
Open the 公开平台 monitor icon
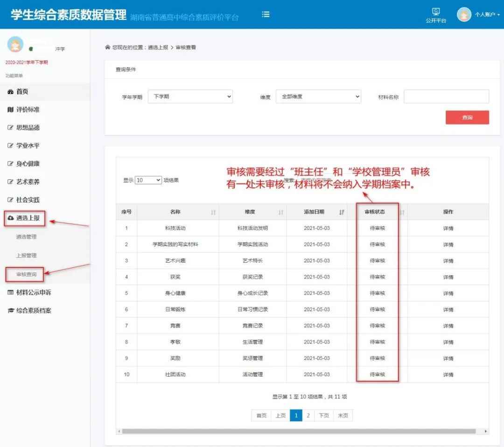[436, 12]
